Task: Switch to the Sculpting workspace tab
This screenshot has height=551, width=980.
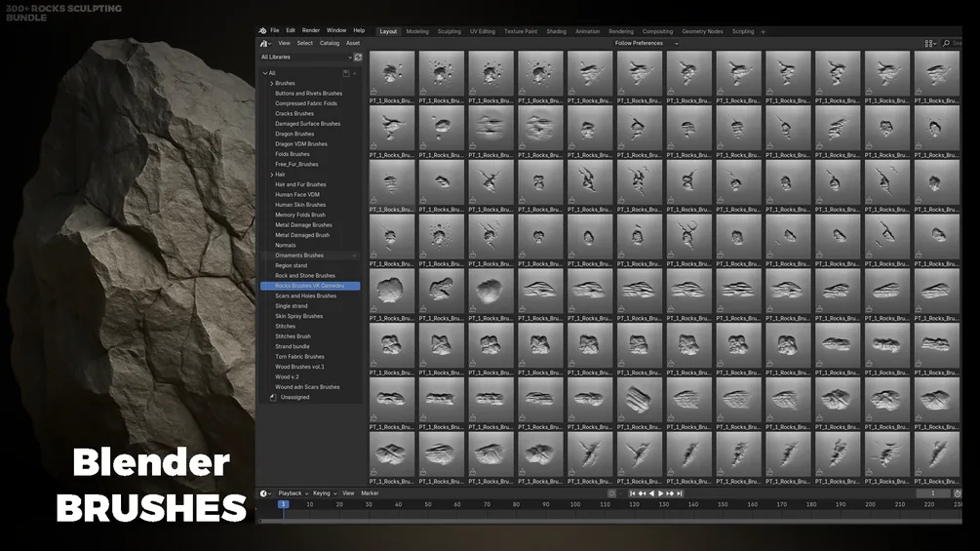Action: pos(449,32)
